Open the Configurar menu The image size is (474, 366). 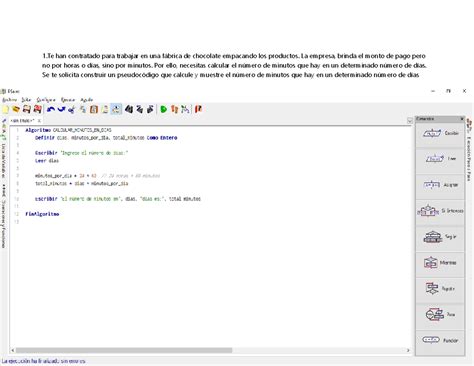46,100
